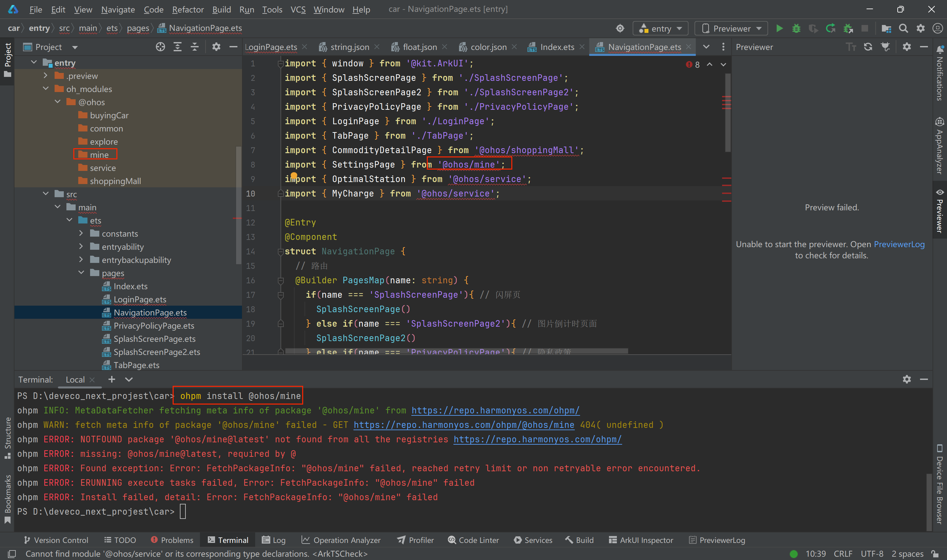Expand the constants folder
The height and width of the screenshot is (560, 947).
tap(81, 233)
